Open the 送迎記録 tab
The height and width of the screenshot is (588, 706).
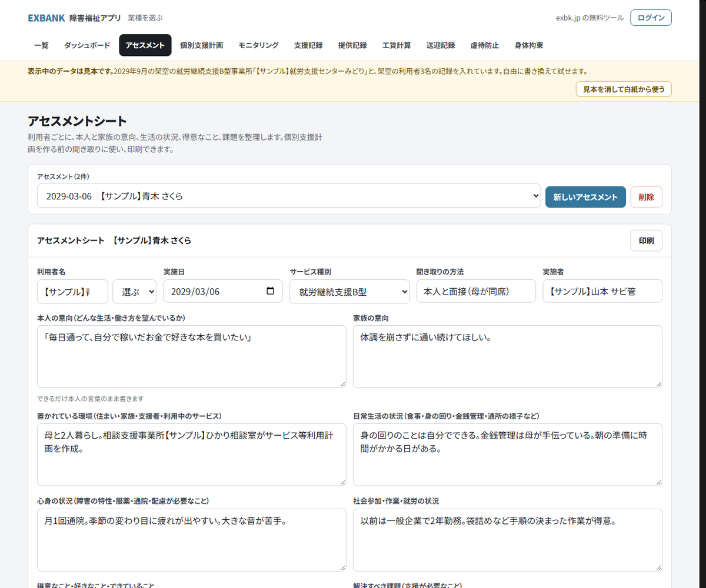(441, 45)
